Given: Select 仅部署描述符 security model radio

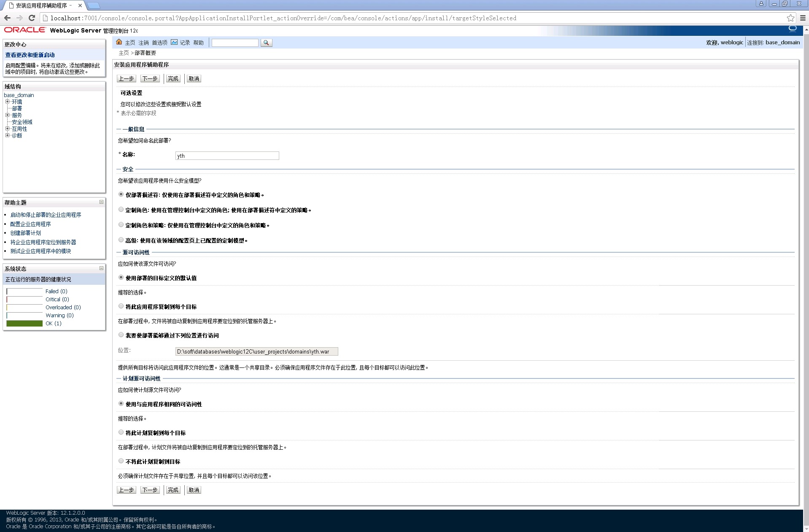Looking at the screenshot, I should (x=121, y=194).
